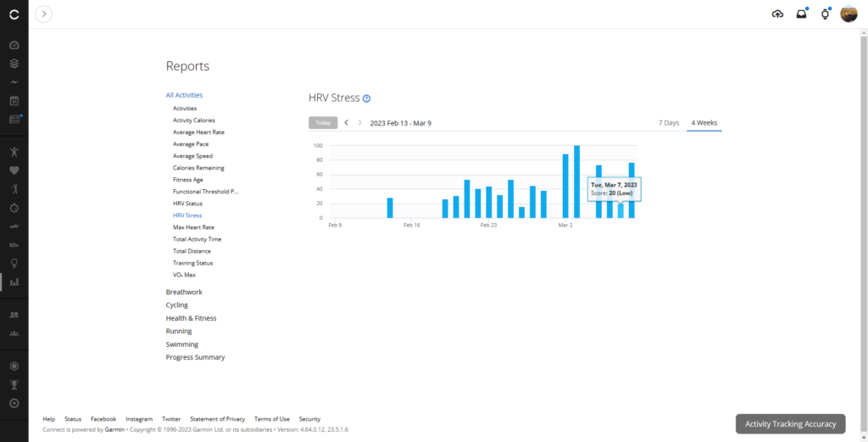
Task: Open the Terms of Use link
Action: click(272, 419)
